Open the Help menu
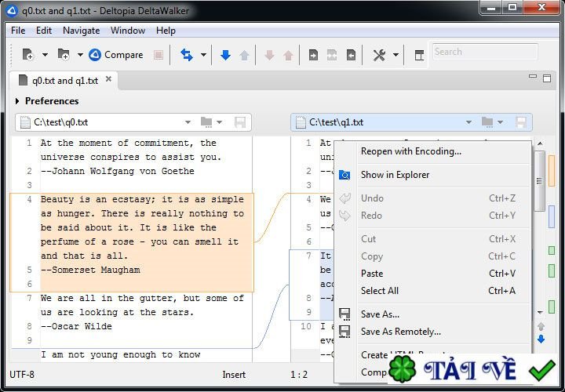Image resolution: width=565 pixels, height=392 pixels. [166, 31]
